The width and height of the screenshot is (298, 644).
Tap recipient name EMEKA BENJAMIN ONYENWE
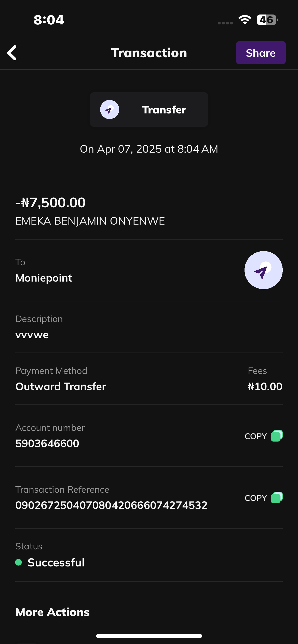pos(90,221)
